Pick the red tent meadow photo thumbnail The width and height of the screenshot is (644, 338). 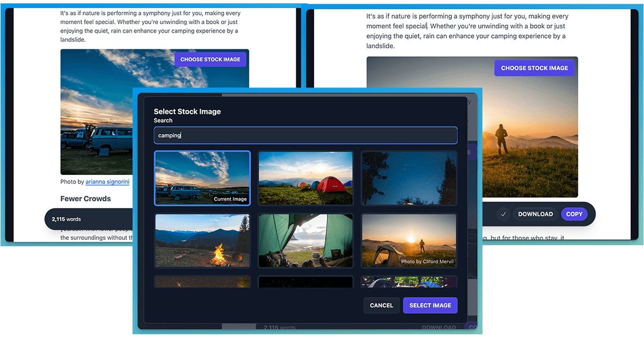305,178
